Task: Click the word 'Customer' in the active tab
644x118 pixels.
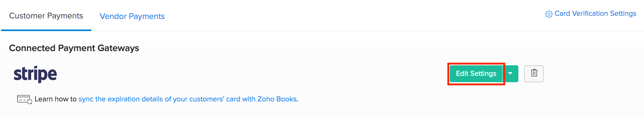Action: pos(27,16)
